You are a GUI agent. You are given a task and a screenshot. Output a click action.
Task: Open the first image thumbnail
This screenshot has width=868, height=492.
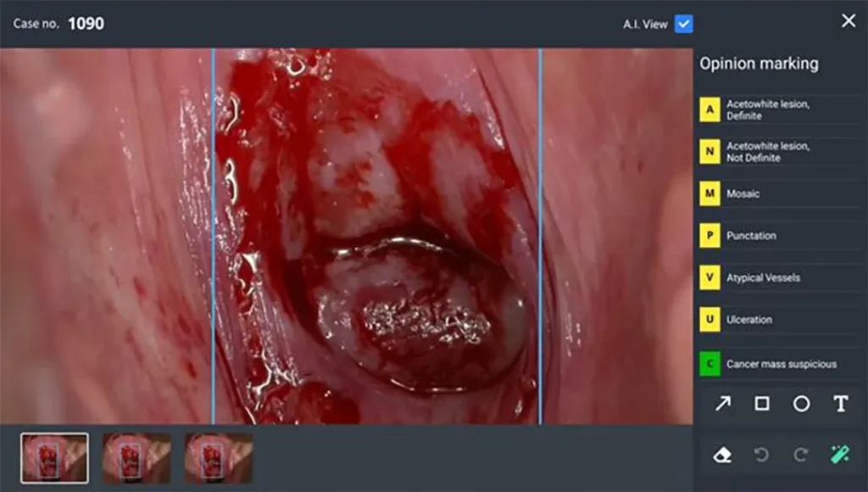(x=54, y=459)
